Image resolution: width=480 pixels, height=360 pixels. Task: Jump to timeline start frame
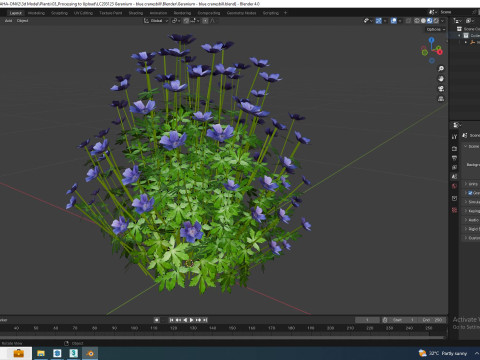tap(171, 320)
